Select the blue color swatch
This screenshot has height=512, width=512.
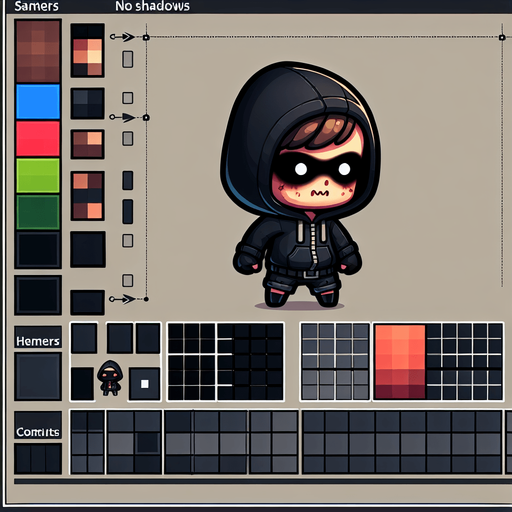point(38,102)
